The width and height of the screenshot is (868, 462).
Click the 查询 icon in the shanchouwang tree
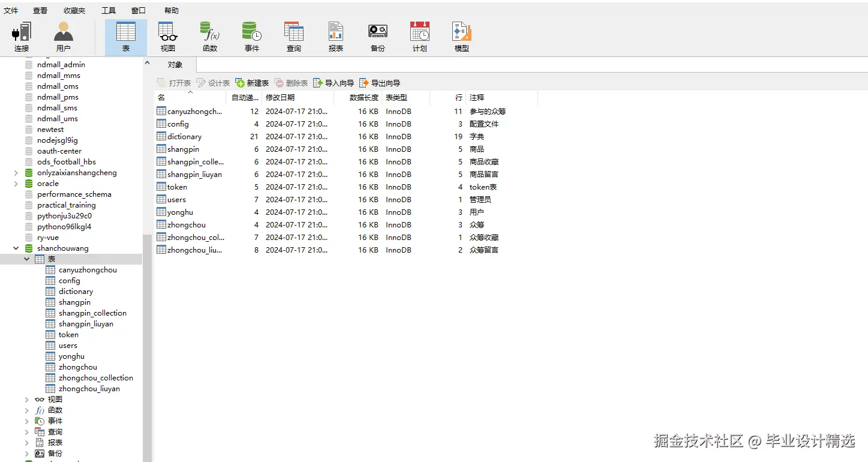[40, 432]
